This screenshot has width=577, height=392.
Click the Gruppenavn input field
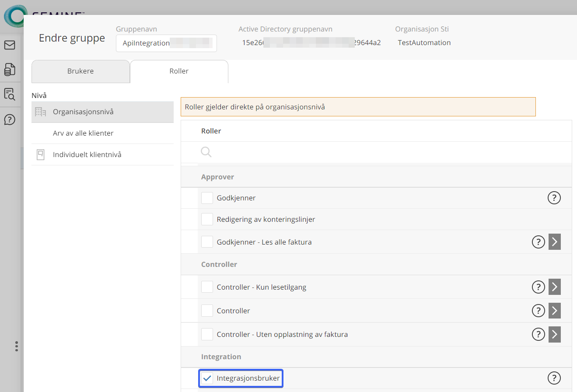[x=166, y=43]
